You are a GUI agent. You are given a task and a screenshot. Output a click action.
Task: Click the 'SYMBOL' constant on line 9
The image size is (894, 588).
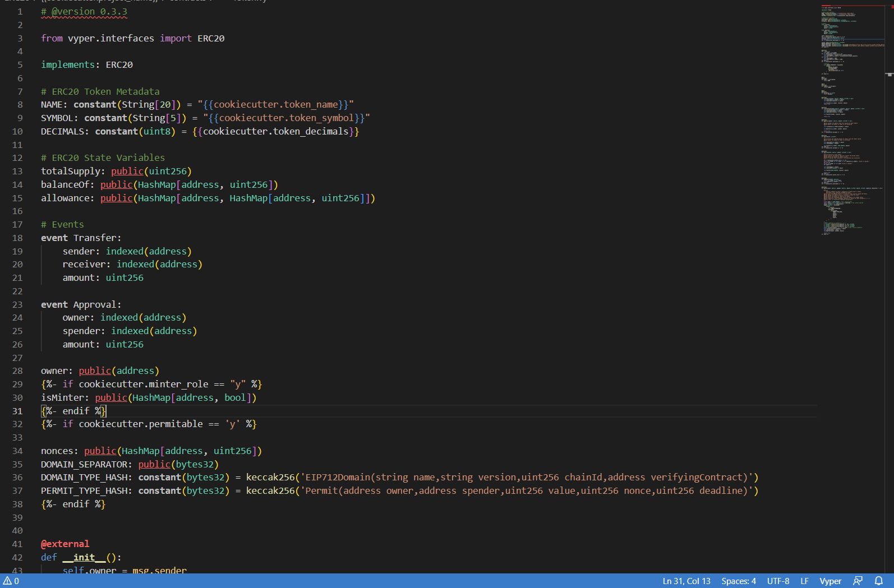57,118
